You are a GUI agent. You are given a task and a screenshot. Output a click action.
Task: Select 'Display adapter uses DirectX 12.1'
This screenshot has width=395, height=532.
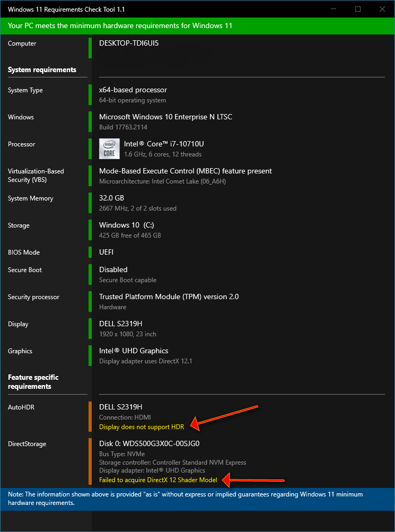tap(145, 361)
